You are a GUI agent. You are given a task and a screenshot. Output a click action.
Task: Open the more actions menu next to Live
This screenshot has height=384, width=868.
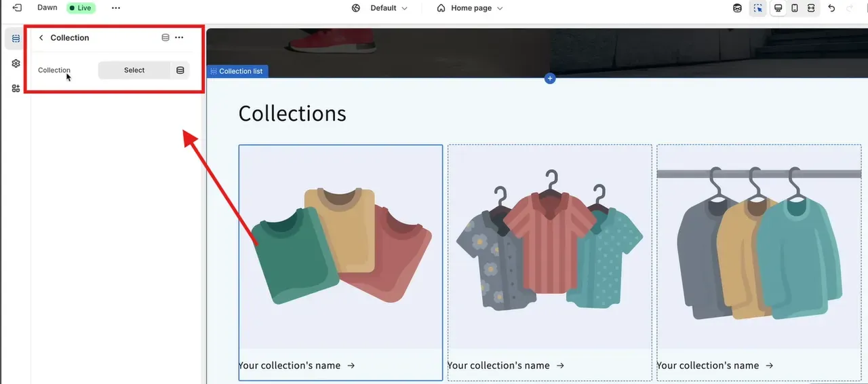(x=116, y=8)
